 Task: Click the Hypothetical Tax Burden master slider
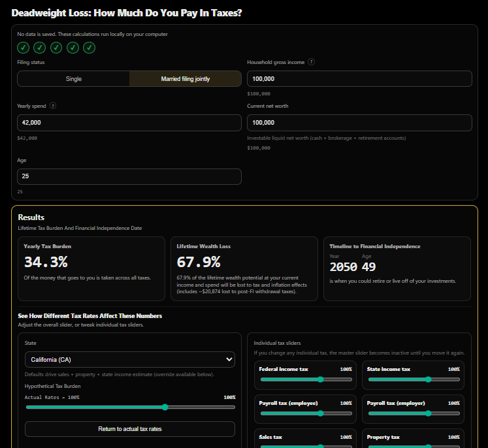pyautogui.click(x=130, y=407)
